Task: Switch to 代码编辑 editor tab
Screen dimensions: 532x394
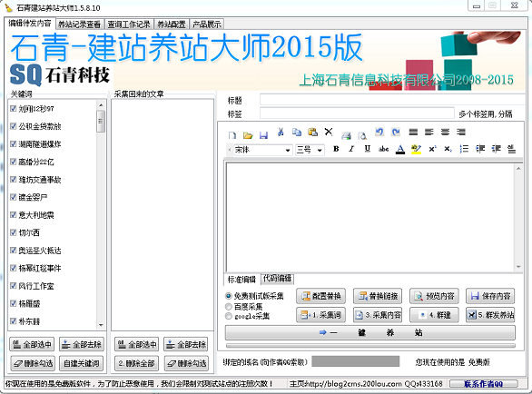Action: 277,279
